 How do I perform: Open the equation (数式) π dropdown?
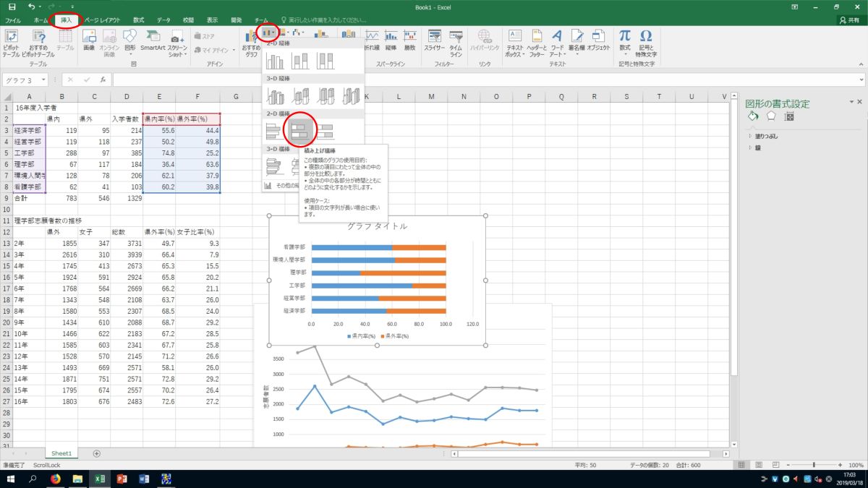(624, 42)
